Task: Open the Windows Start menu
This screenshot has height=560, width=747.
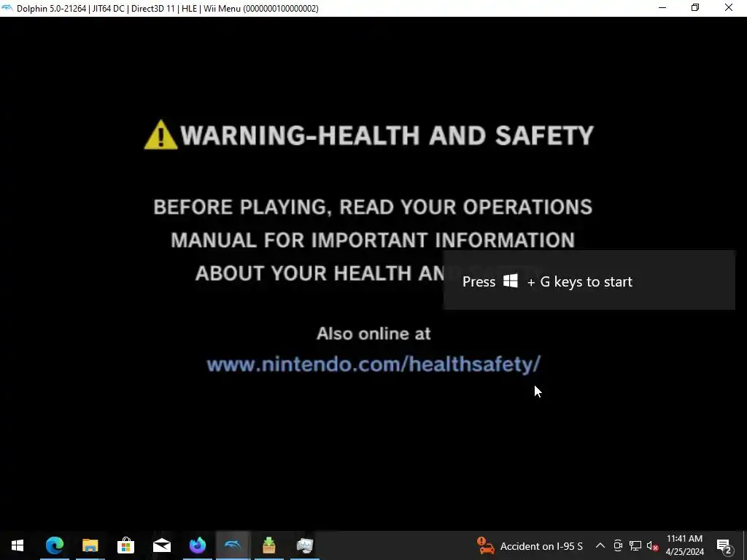Action: 18,545
